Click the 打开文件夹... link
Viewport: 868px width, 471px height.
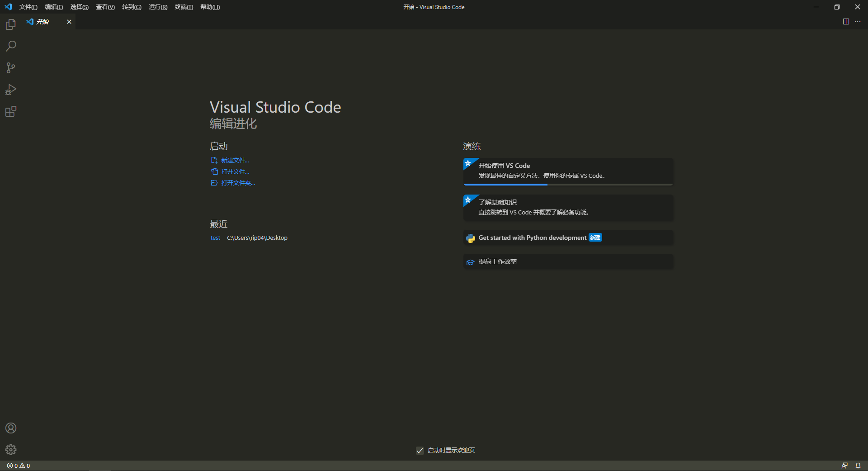(x=238, y=183)
